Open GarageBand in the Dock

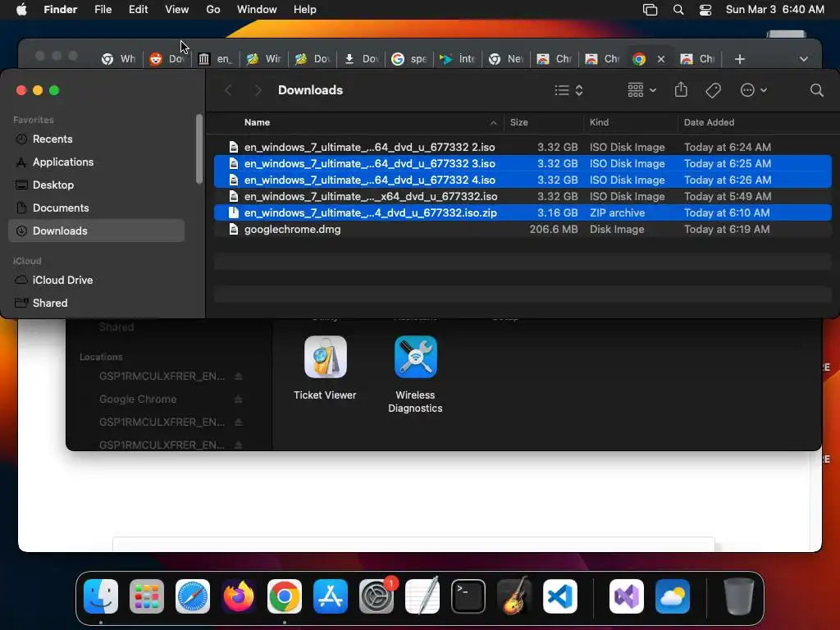click(514, 596)
